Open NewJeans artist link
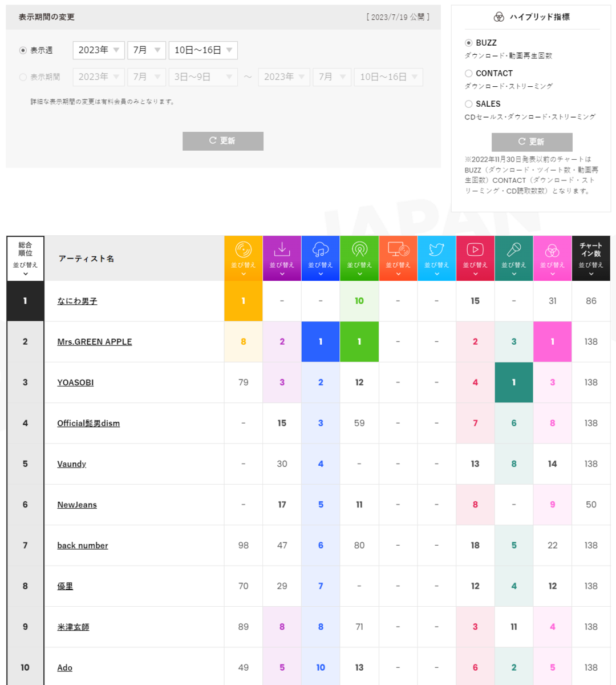 pos(77,505)
